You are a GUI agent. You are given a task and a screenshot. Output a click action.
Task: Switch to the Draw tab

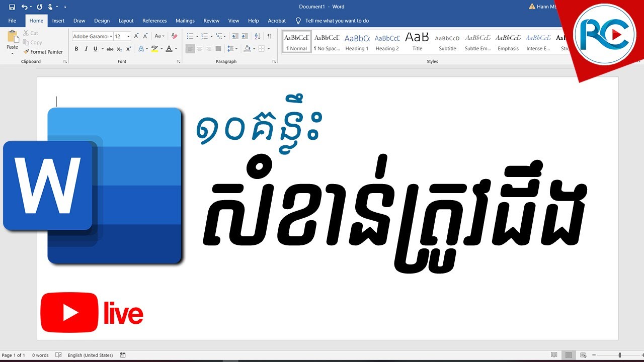(x=79, y=21)
